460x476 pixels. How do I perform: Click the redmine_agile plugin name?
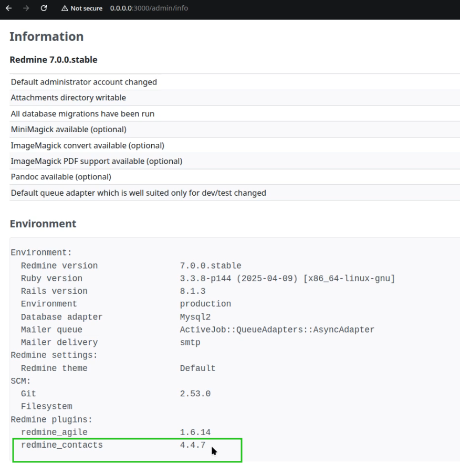coord(54,432)
